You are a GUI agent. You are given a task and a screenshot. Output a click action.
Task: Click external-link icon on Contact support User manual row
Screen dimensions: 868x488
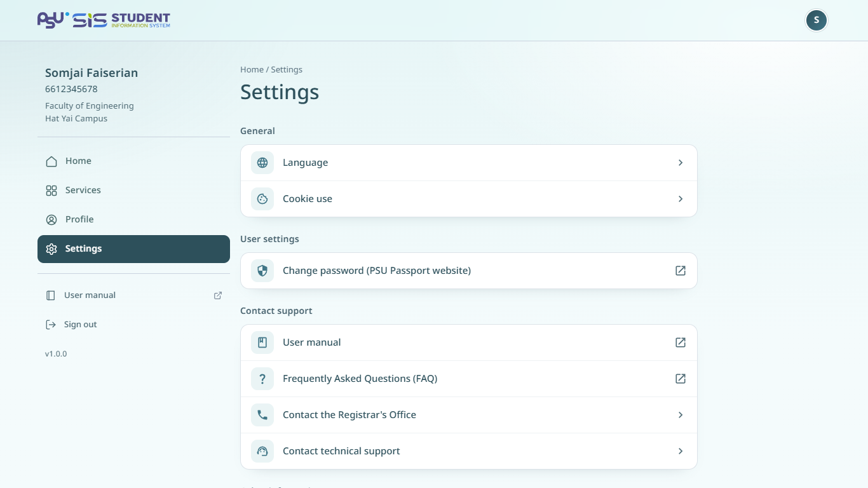[x=681, y=342]
